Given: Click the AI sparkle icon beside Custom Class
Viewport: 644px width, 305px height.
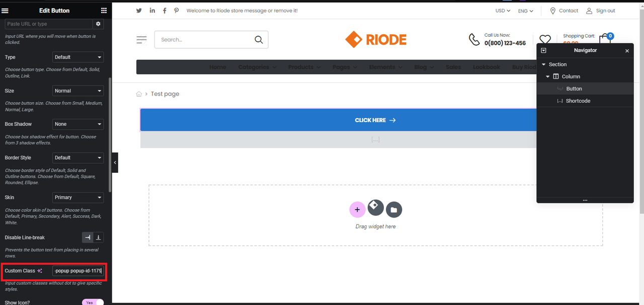Looking at the screenshot, I should pyautogui.click(x=40, y=271).
